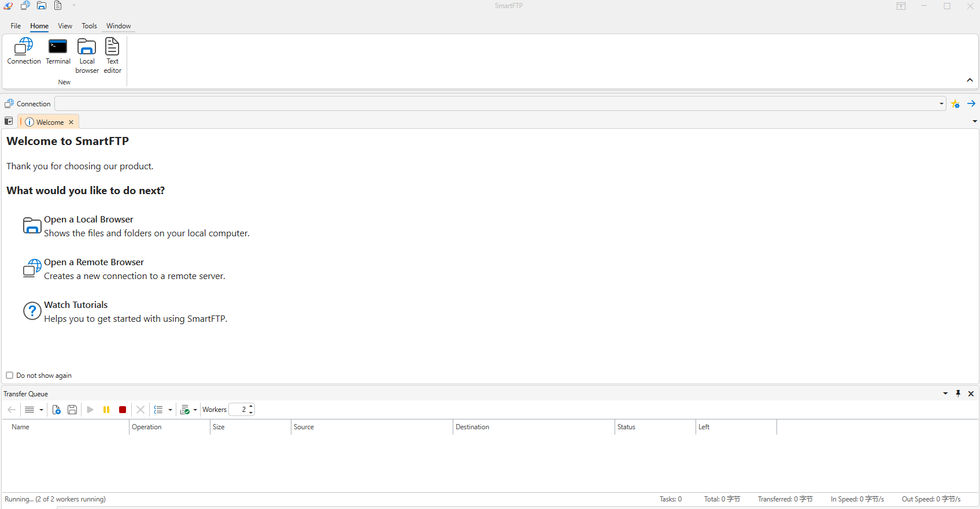Click the quick-access new connection icon in title bar
This screenshot has width=980, height=509.
tap(25, 6)
